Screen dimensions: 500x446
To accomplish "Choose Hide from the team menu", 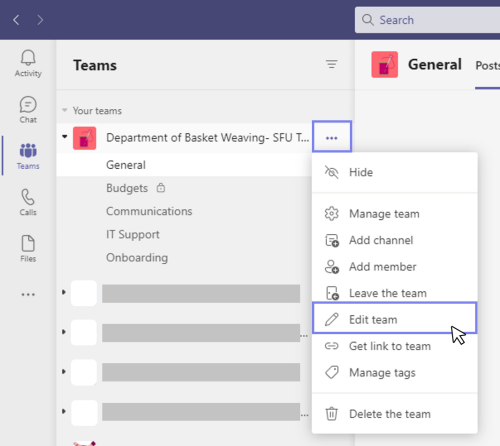I will pyautogui.click(x=395, y=172).
